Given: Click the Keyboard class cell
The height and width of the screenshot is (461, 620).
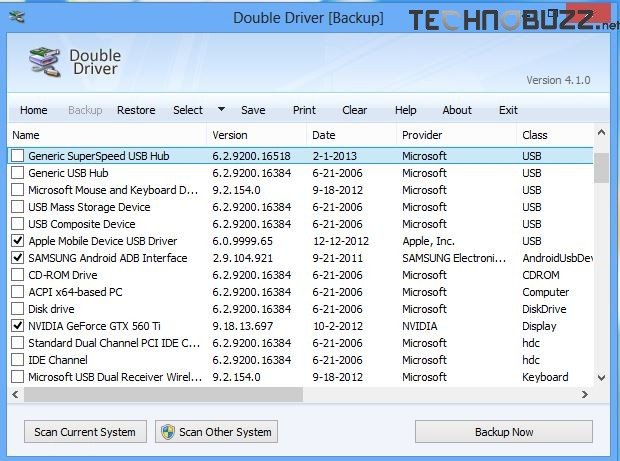Looking at the screenshot, I should pos(545,377).
